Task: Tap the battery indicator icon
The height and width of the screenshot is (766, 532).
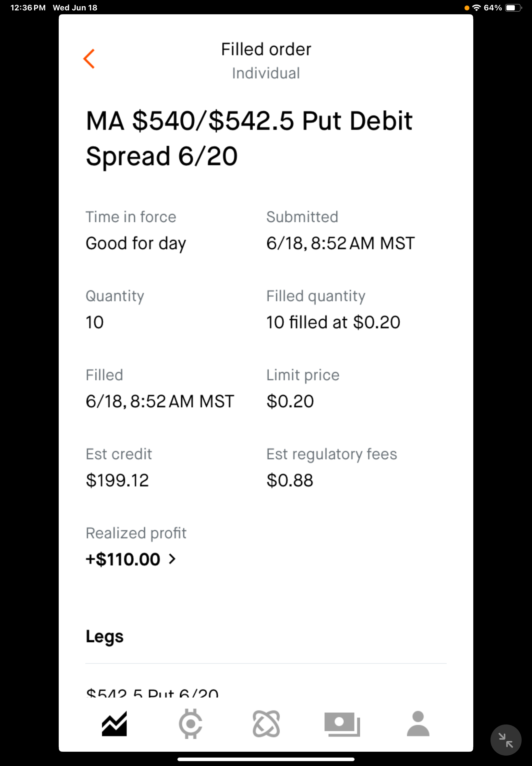Action: 513,7
